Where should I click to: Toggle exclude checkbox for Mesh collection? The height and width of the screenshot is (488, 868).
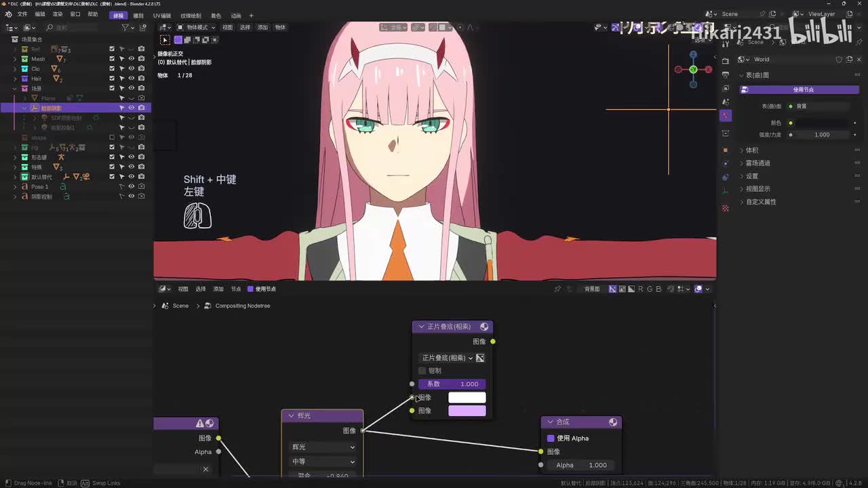tap(112, 59)
